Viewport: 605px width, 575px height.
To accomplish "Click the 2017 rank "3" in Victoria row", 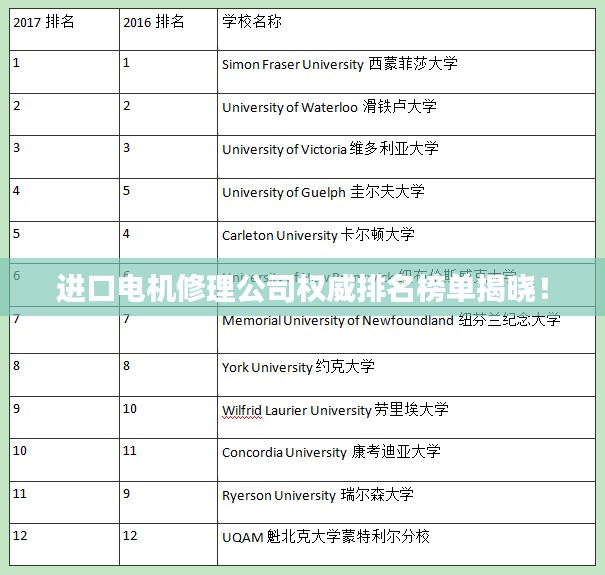I will [17, 147].
